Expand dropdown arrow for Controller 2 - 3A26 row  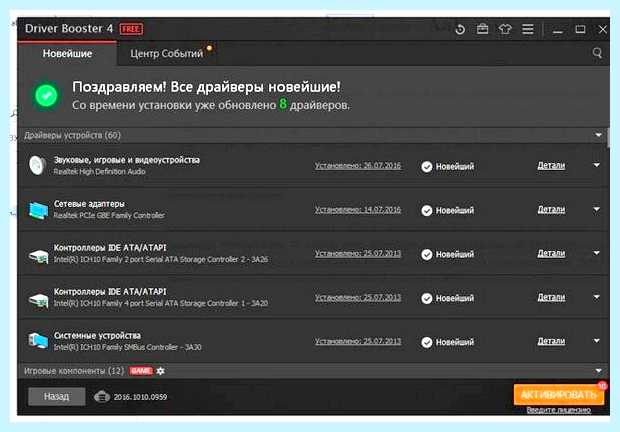tap(596, 253)
